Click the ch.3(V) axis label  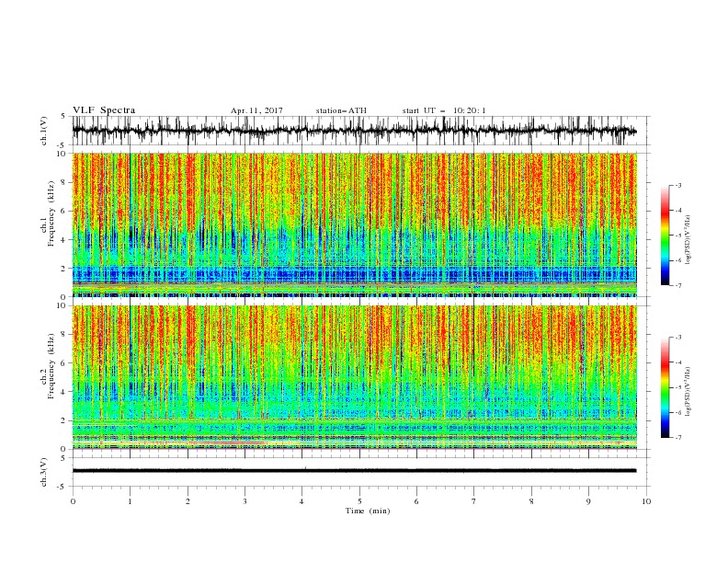(x=44, y=472)
